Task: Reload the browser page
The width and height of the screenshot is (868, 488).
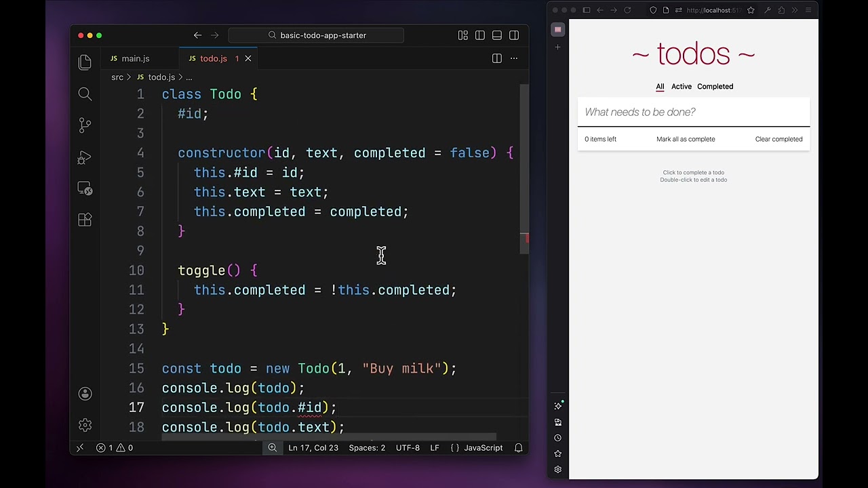Action: (x=627, y=10)
